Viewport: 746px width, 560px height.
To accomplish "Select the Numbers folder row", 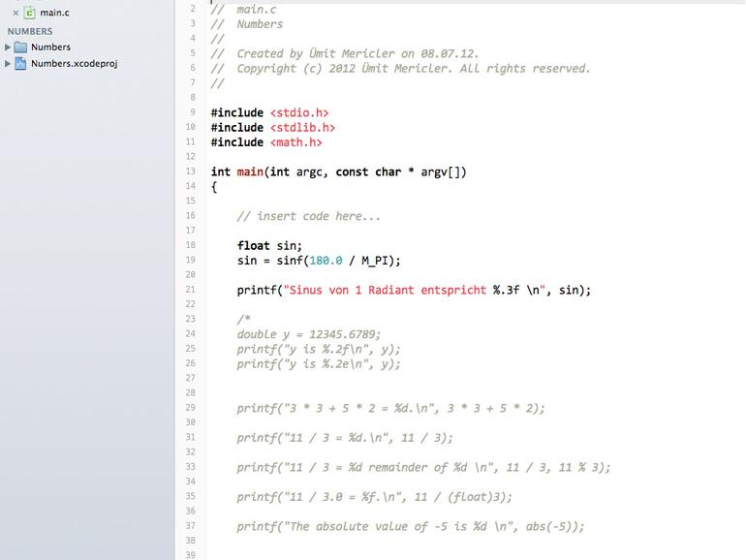I will (50, 47).
